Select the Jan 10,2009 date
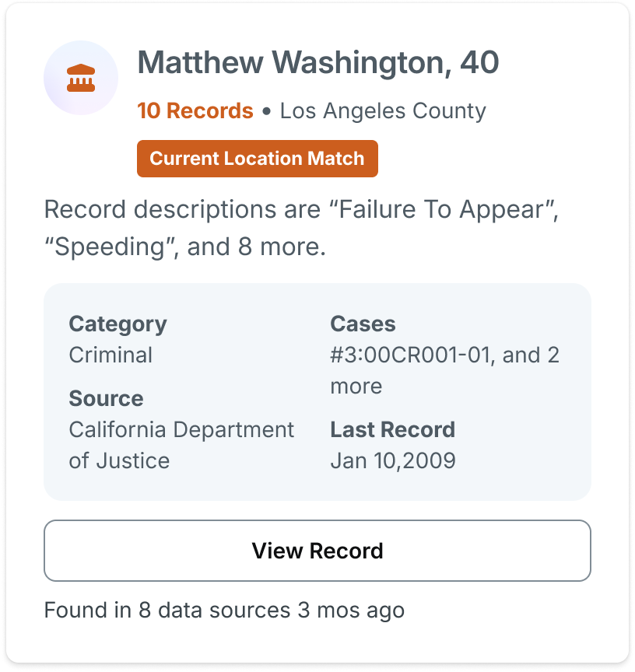The height and width of the screenshot is (672, 635). coord(392,460)
